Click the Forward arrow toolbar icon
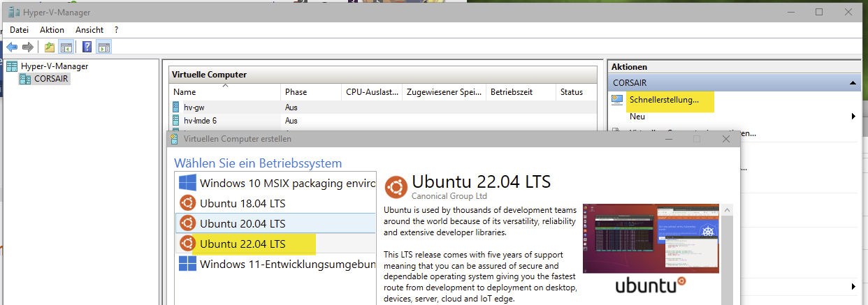 tap(28, 47)
